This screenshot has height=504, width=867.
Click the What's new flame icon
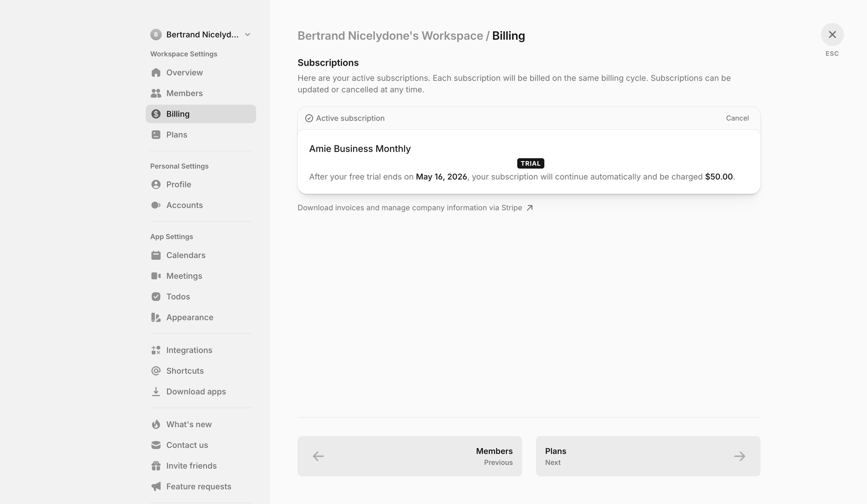[156, 424]
